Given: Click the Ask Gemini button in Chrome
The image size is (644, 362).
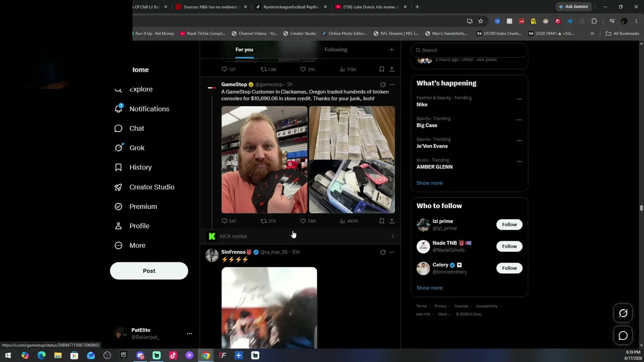Looking at the screenshot, I should (x=573, y=7).
